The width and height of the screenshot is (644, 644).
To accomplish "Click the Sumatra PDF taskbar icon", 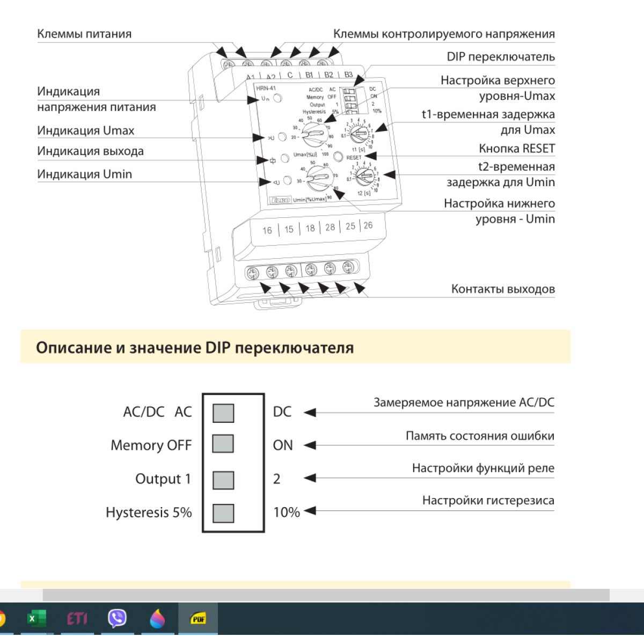I will (x=198, y=619).
